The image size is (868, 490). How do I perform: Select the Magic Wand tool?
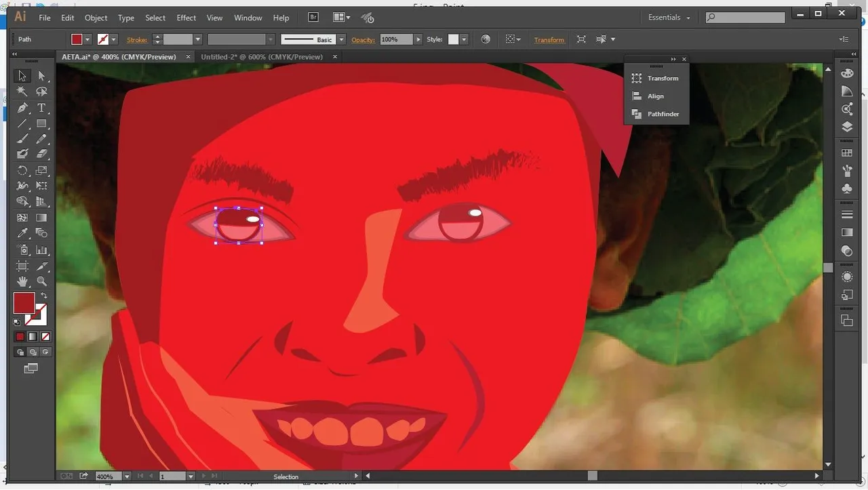(22, 91)
